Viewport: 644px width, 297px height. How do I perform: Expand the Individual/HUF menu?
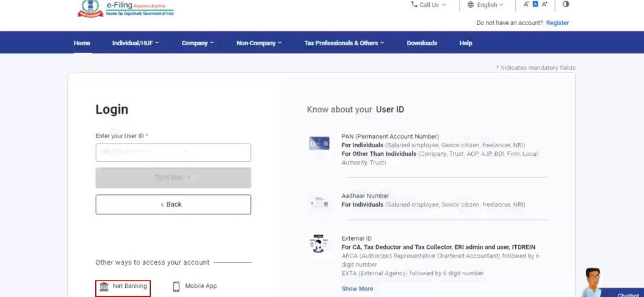pyautogui.click(x=136, y=43)
